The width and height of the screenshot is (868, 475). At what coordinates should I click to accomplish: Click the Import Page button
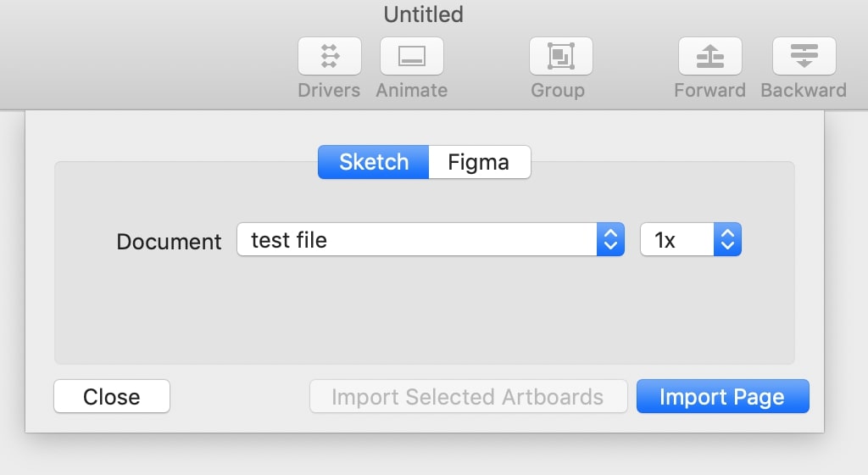[x=722, y=397]
